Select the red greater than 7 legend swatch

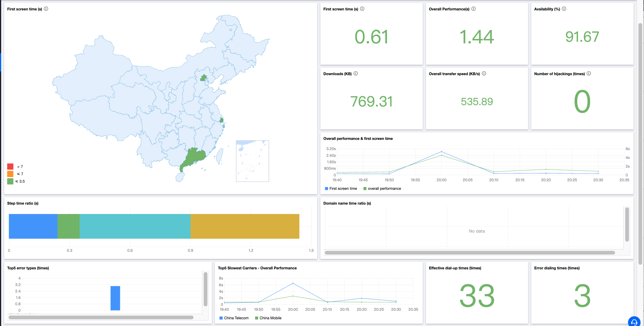[x=10, y=166]
